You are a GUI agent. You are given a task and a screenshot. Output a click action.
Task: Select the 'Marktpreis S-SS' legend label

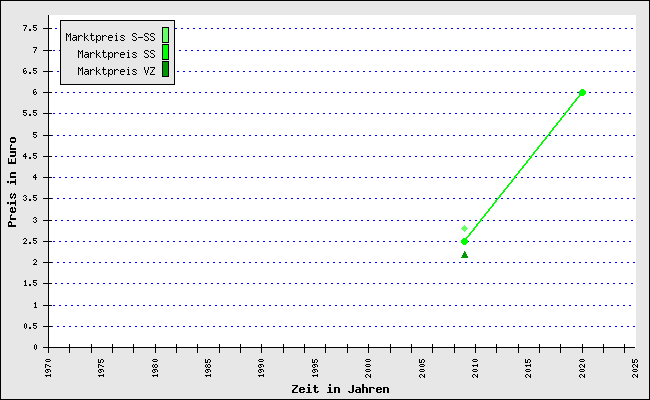pyautogui.click(x=110, y=37)
